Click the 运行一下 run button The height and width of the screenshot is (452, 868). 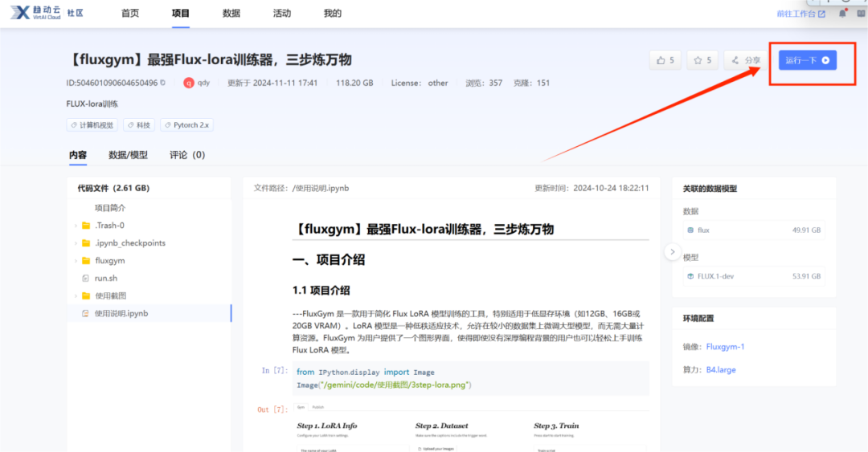[x=807, y=60]
